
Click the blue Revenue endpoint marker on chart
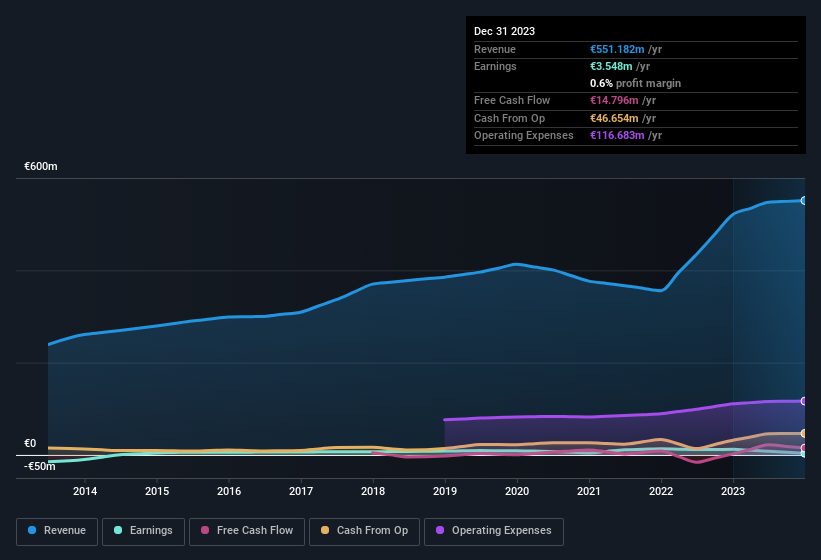coord(803,201)
